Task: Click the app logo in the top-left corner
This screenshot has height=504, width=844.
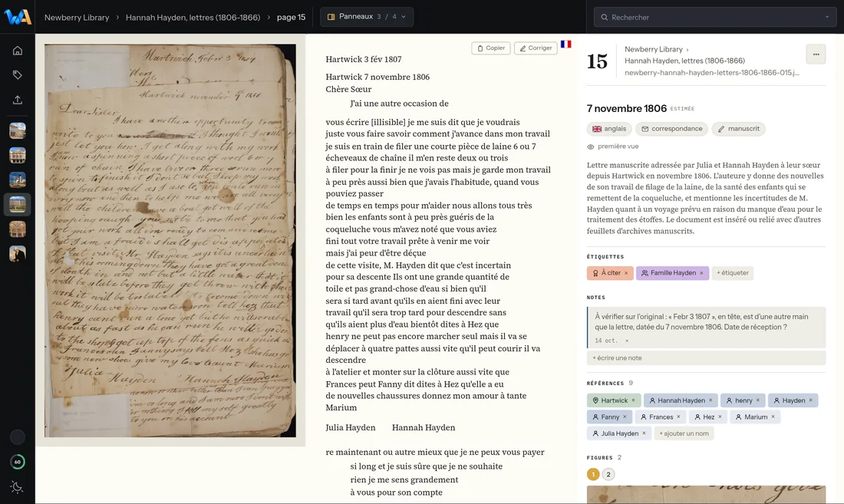Action: (x=17, y=17)
